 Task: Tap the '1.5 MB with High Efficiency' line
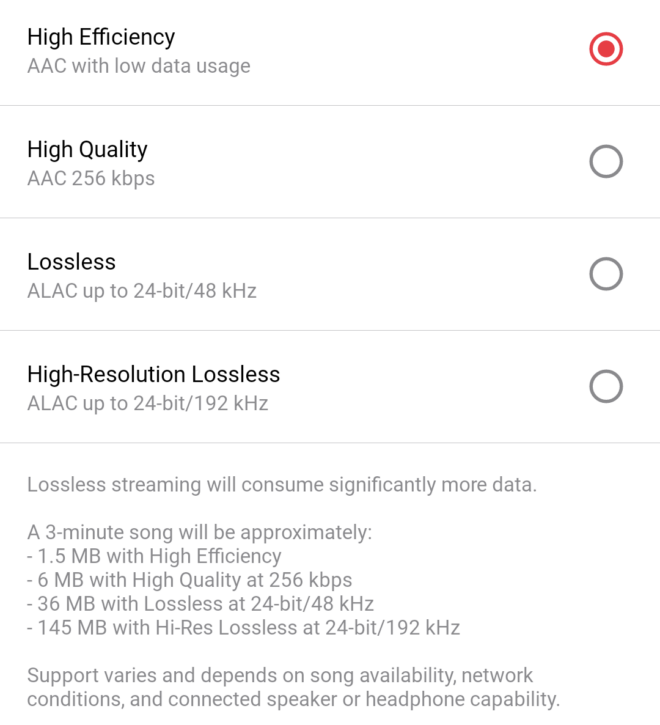click(154, 557)
